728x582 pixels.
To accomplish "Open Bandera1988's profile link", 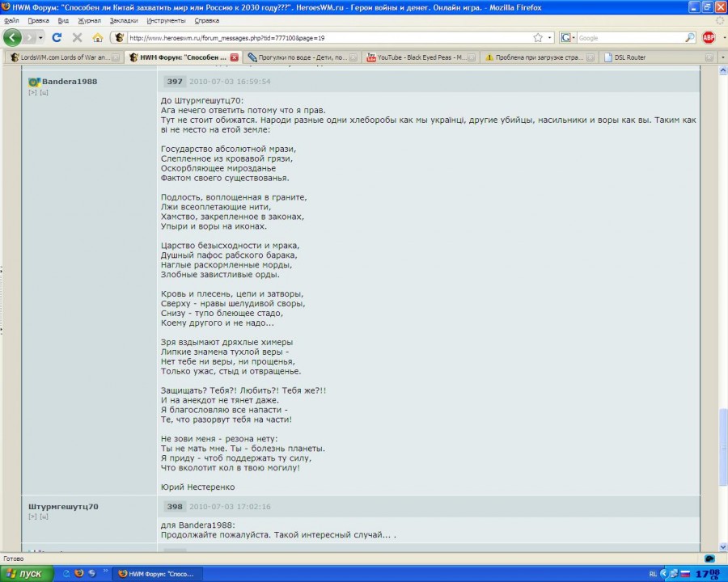I will 70,81.
